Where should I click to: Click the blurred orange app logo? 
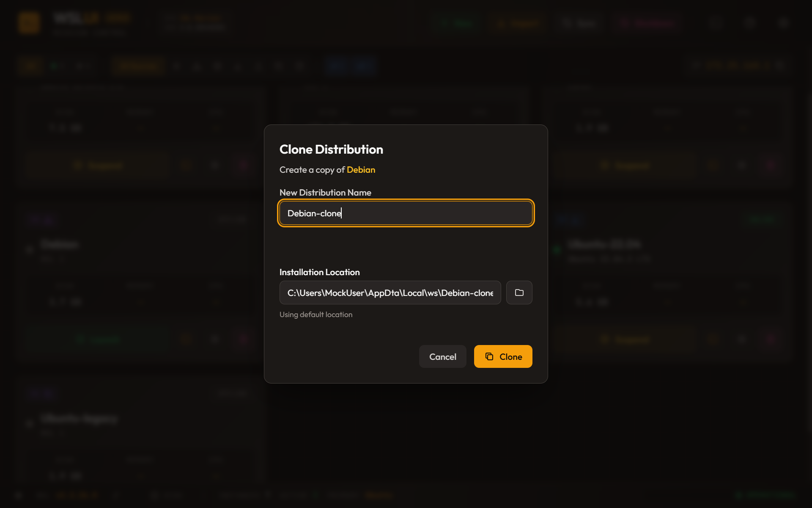pos(29,22)
